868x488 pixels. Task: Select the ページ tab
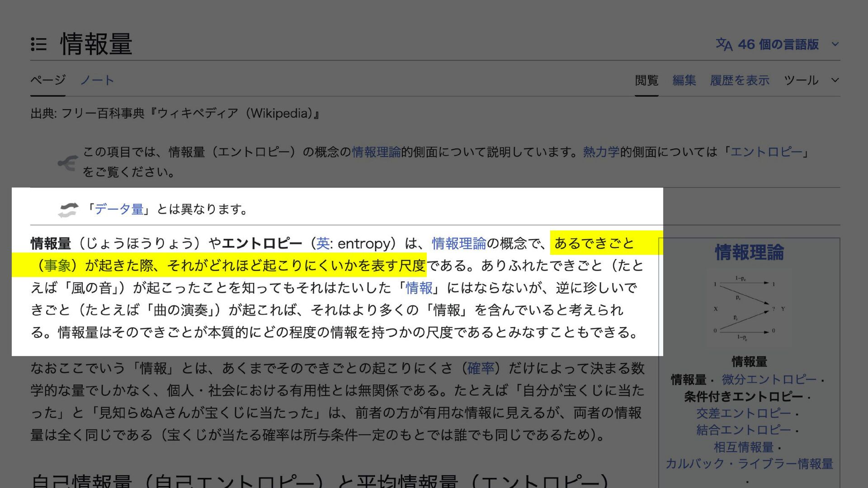coord(48,80)
